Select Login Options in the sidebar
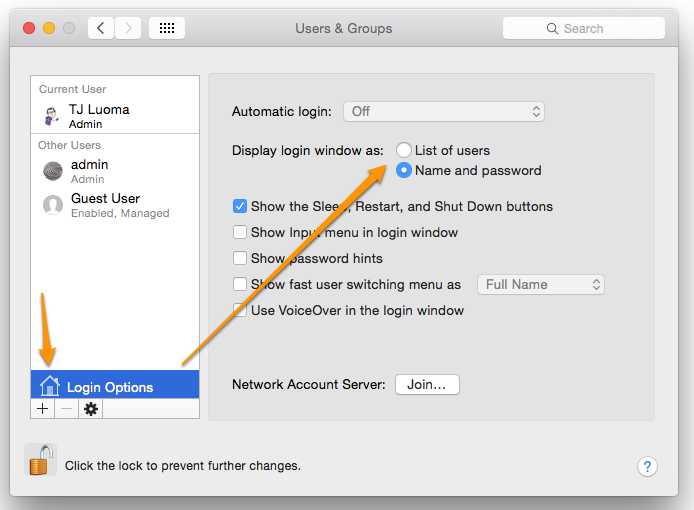Screen dimensions: 694x510 coord(115,385)
